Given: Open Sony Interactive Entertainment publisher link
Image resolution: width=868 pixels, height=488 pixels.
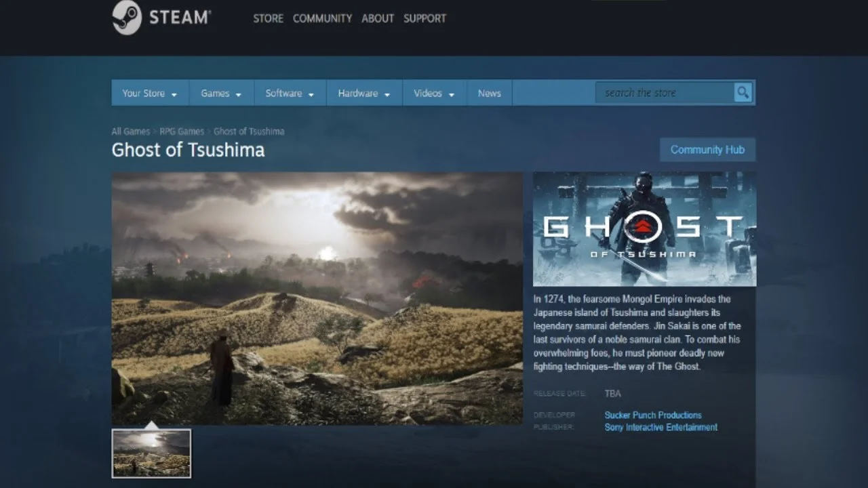Looking at the screenshot, I should tap(661, 427).
